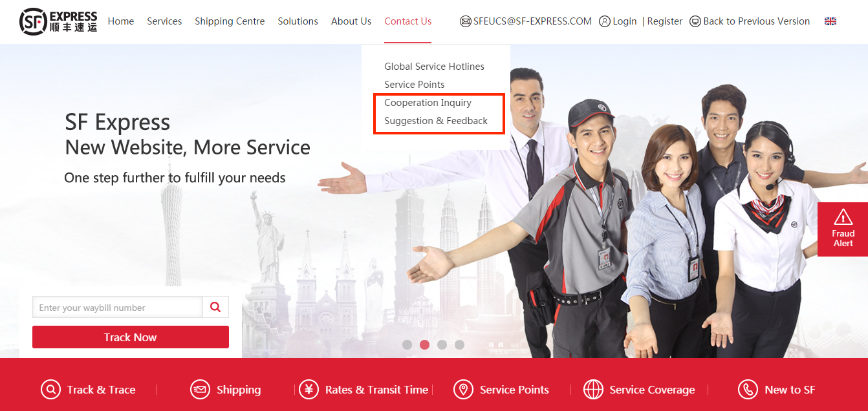Go to fourth carousel slide dot
This screenshot has width=868, height=411.
[459, 344]
